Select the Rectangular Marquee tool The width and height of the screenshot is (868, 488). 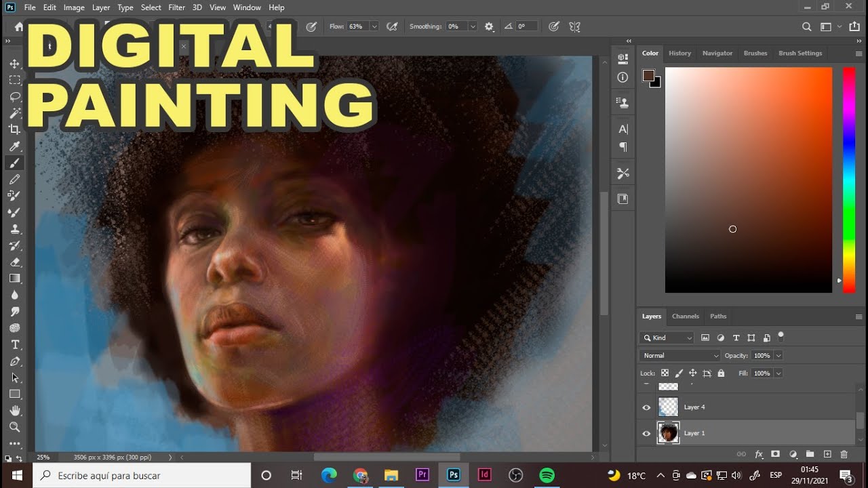[x=14, y=80]
